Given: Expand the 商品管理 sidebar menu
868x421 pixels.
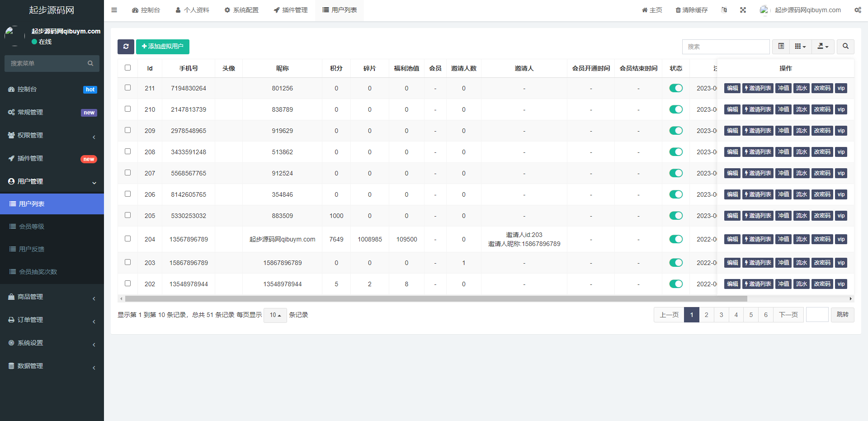Looking at the screenshot, I should coord(52,297).
